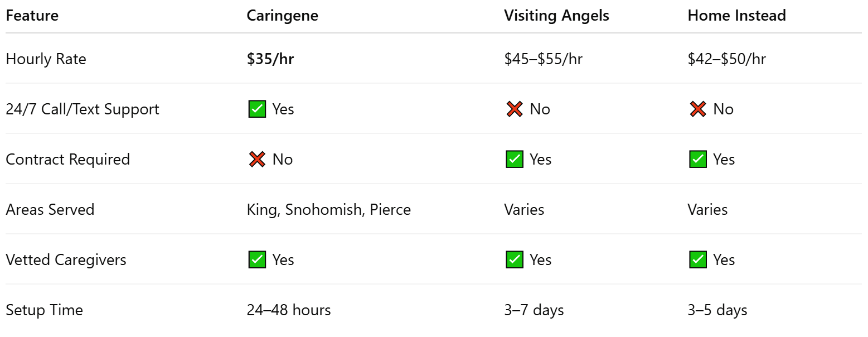Image resolution: width=868 pixels, height=337 pixels.
Task: Click King, Snohomish, Pierce areas text
Action: pyautogui.click(x=329, y=210)
